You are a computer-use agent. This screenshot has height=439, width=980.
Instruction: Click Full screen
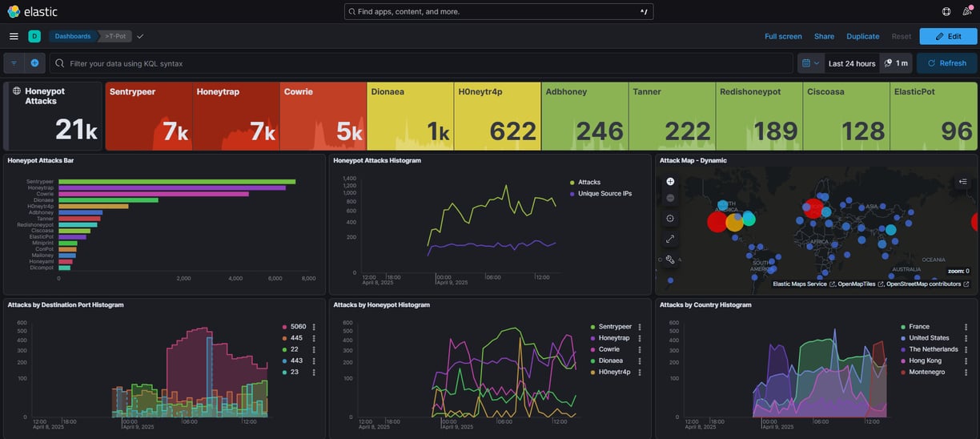783,36
